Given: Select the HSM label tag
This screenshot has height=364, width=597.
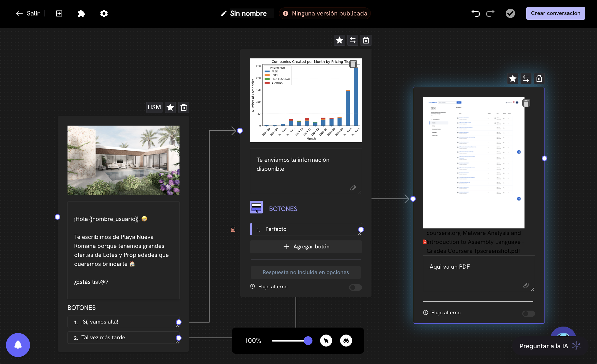Looking at the screenshot, I should tap(154, 107).
